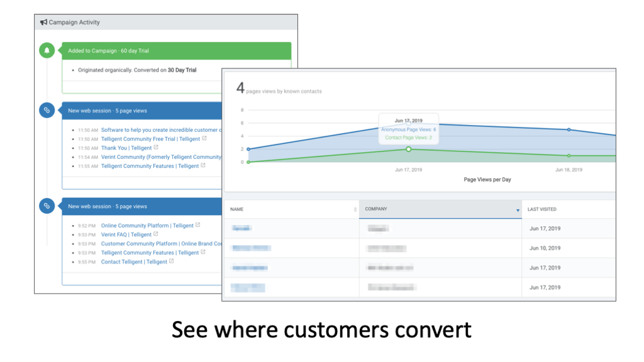Open Verint Community (Formerly Telligent Community) link
Screen dimensions: 644x362
pos(161,157)
